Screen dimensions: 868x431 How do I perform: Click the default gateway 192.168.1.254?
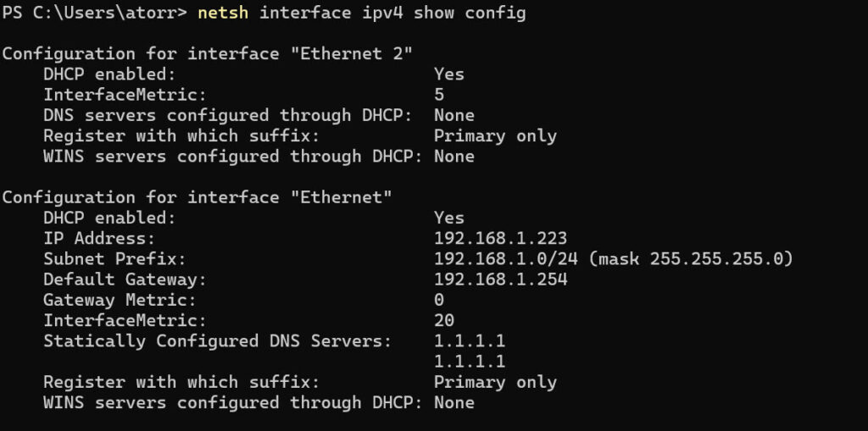tap(500, 279)
